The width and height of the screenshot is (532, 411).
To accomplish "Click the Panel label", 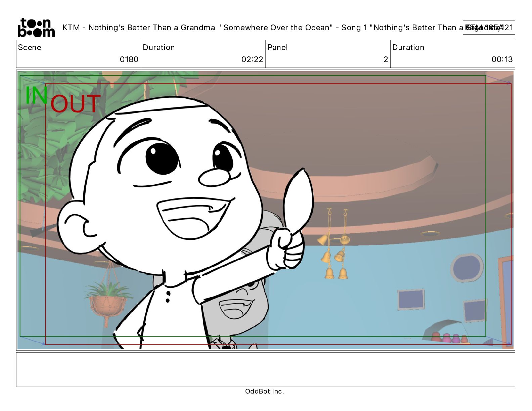I will click(x=278, y=47).
